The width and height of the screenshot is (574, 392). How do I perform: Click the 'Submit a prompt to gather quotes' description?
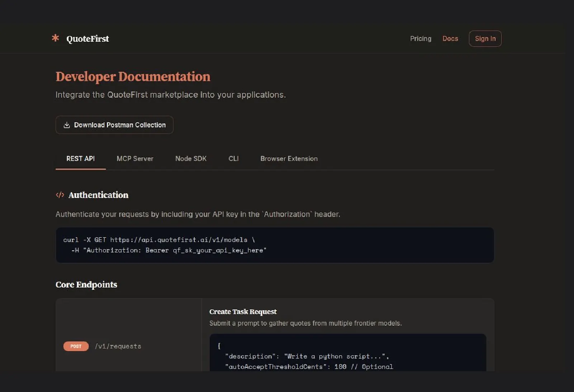tap(305, 323)
